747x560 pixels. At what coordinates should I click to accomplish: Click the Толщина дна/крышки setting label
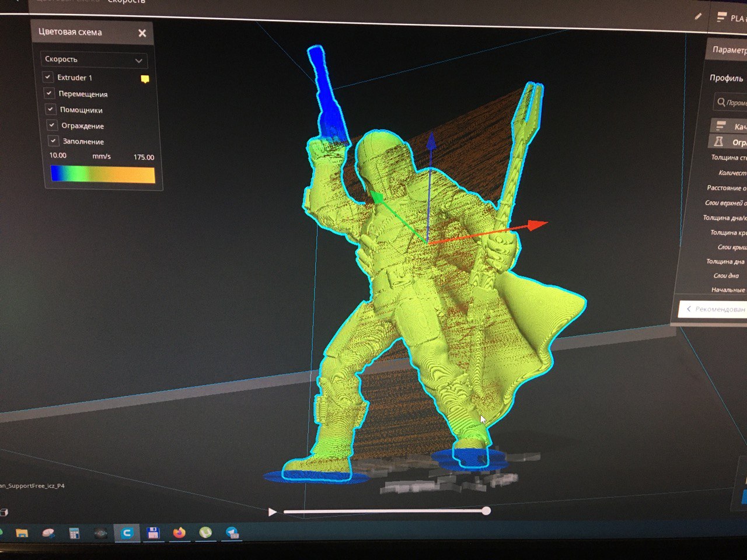click(724, 218)
